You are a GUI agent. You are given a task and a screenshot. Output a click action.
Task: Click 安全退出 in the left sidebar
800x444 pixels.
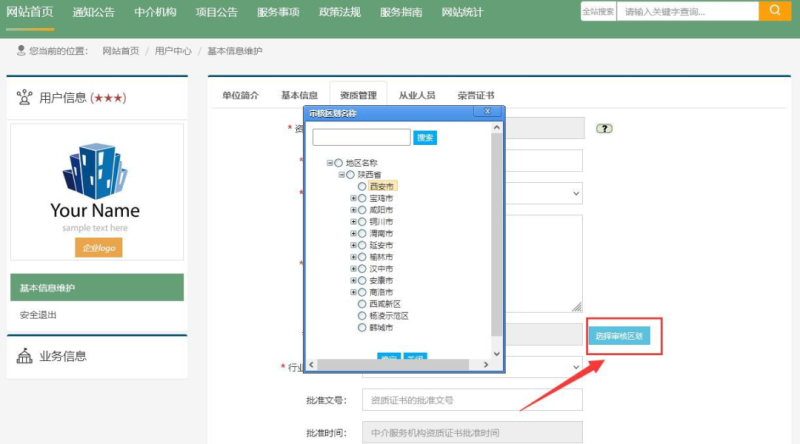point(38,315)
